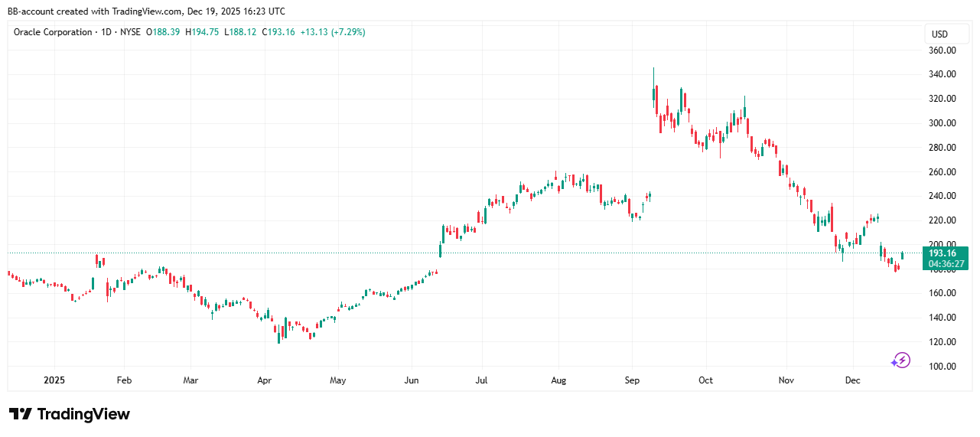The image size is (980, 437).
Task: Open the USD currency selector
Action: point(939,34)
